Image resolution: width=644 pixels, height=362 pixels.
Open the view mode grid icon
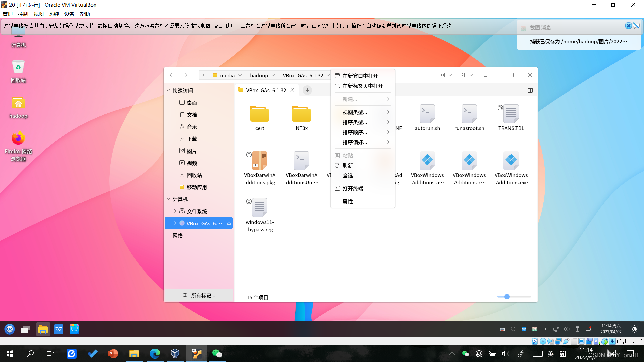tap(443, 75)
